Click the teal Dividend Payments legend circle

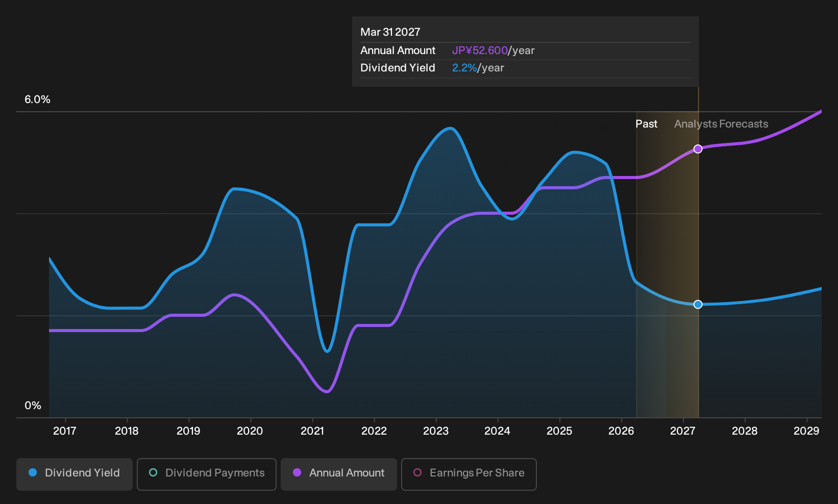pos(153,472)
